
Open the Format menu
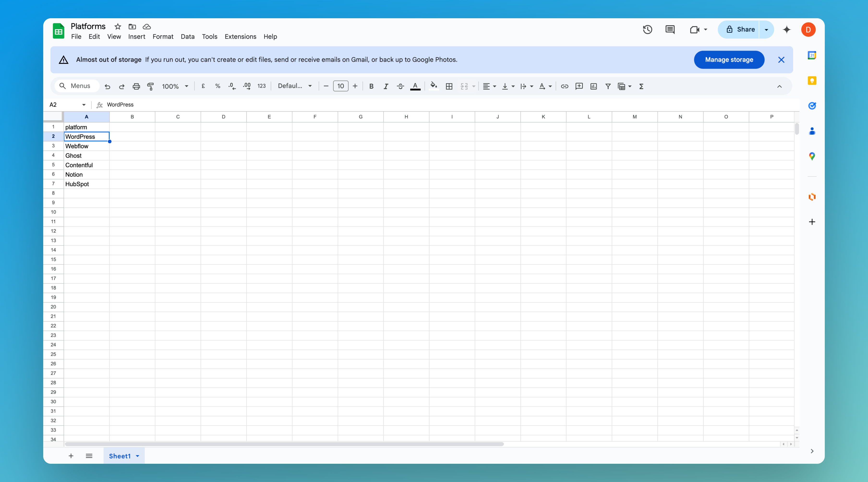(163, 36)
